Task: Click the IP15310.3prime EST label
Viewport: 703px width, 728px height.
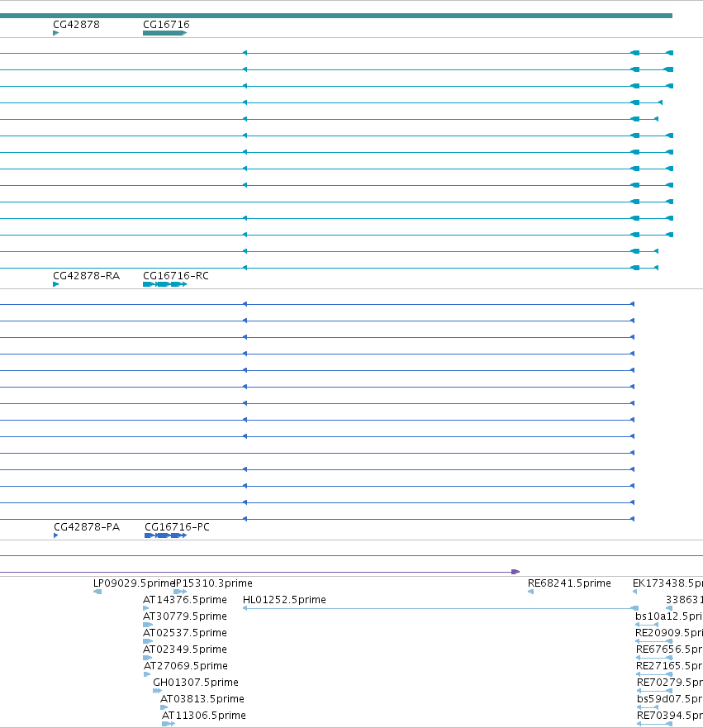Action: (214, 583)
